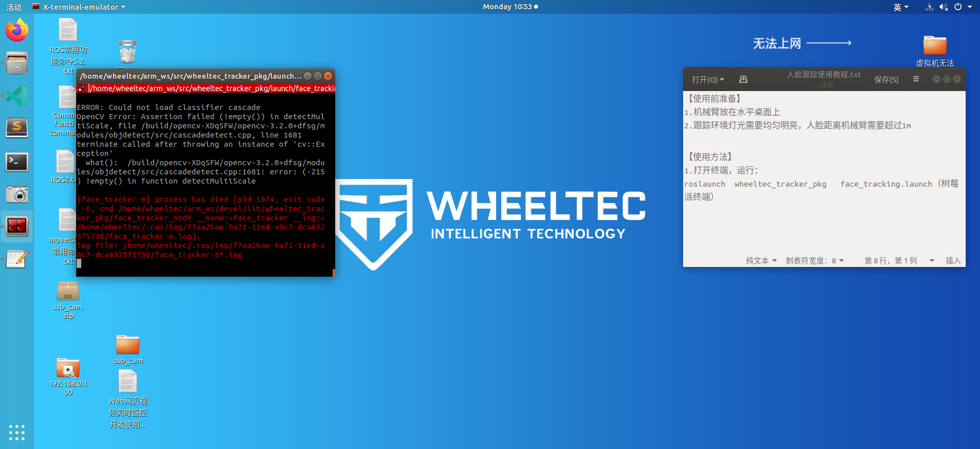Open Sublime Text from the dock
This screenshot has width=980, height=449.
click(17, 128)
